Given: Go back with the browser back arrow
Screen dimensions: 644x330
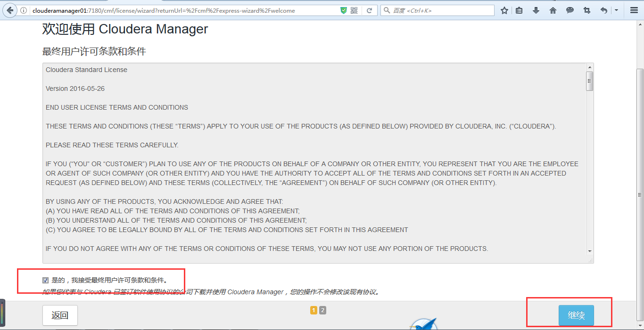Looking at the screenshot, I should (9, 10).
